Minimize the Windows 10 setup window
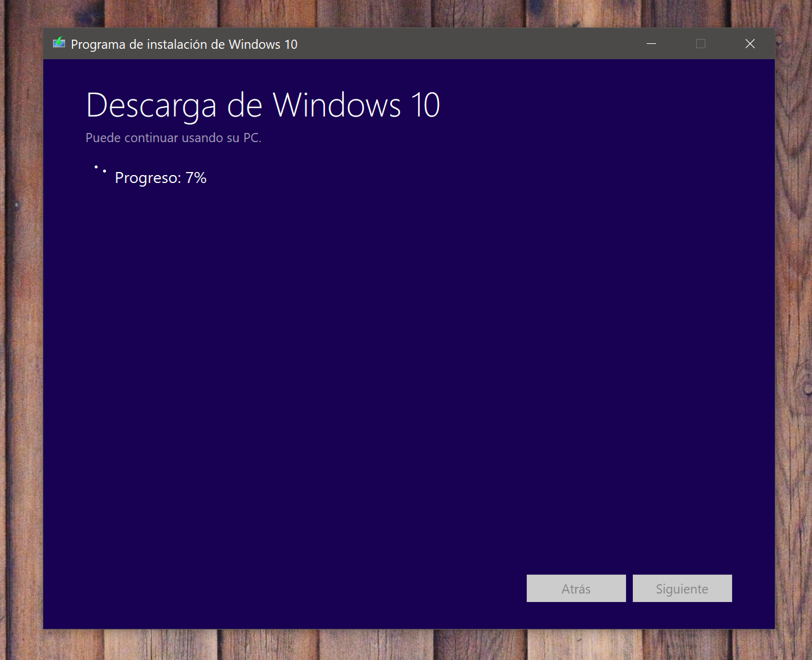Screen dimensions: 812x660 click(x=652, y=44)
